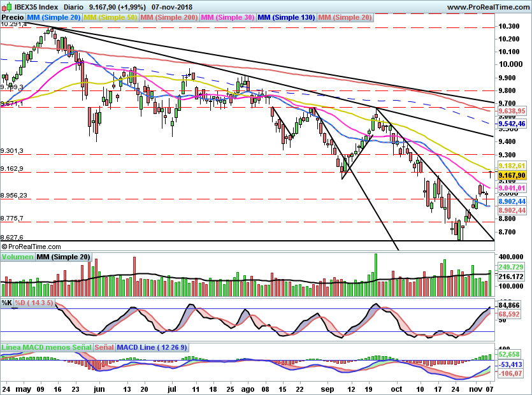Click the 8.775,7 level label
The image size is (532, 395).
point(12,218)
